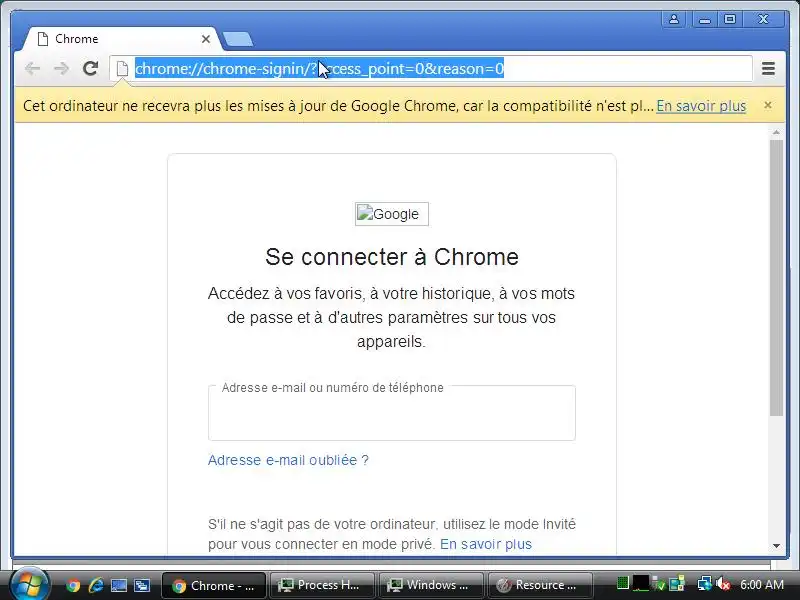The width and height of the screenshot is (800, 600).
Task: Click the 'Se connecter à Chrome' heading
Action: 391,257
